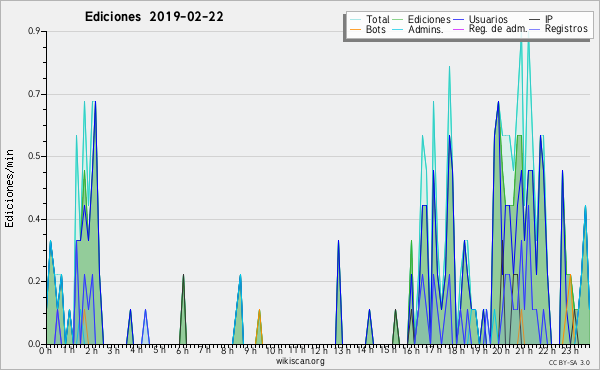
Task: Click the 23 h time axis label
Action: pyautogui.click(x=570, y=351)
